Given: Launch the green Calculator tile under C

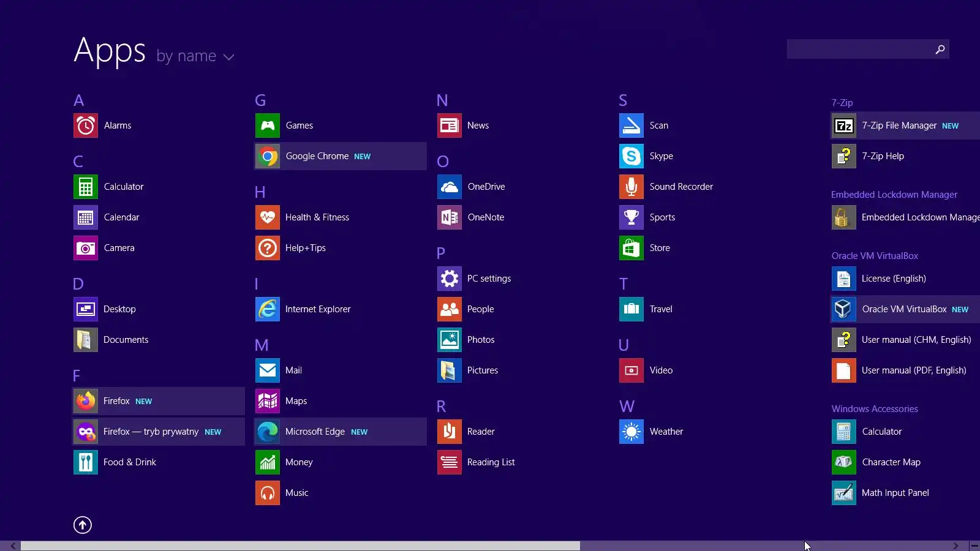Looking at the screenshot, I should 86,187.
